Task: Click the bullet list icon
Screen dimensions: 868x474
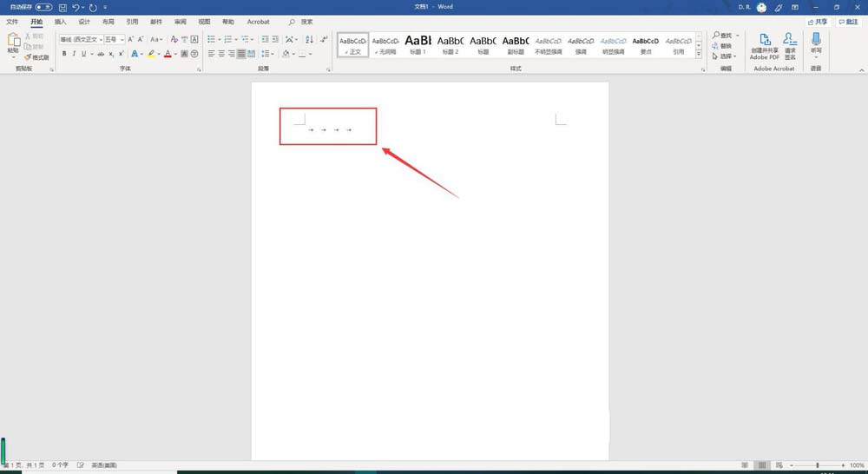Action: pos(211,39)
